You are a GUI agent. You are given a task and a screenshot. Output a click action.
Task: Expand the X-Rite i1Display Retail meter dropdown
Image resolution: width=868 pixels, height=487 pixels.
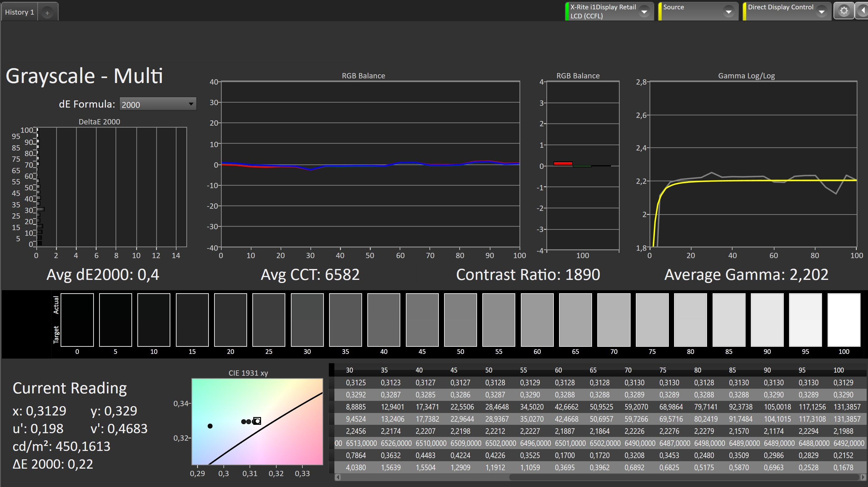tap(644, 12)
